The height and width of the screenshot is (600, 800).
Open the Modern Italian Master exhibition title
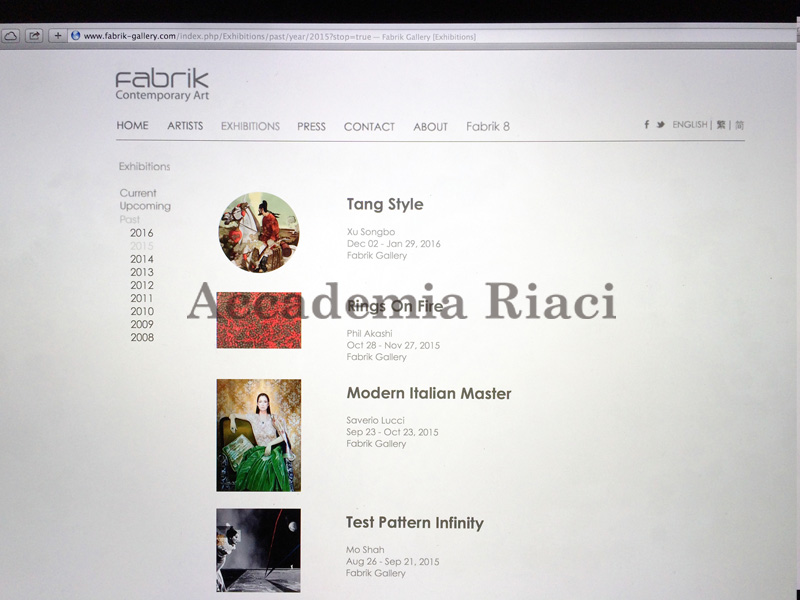(429, 393)
